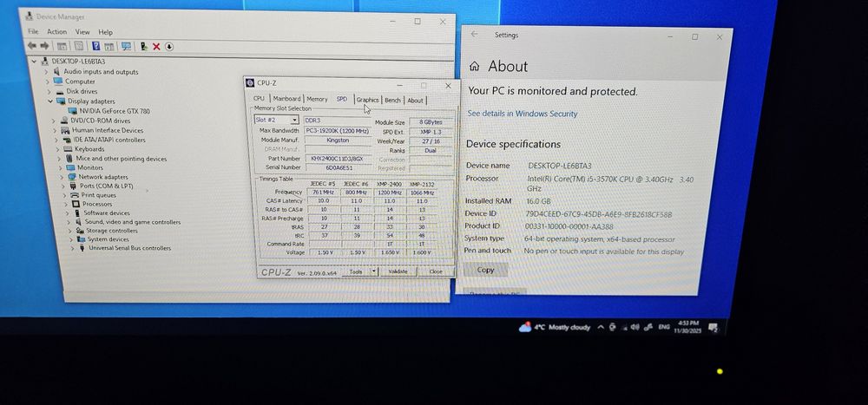Image resolution: width=868 pixels, height=405 pixels.
Task: Click the ENG language indicator in the tray
Action: pyautogui.click(x=664, y=327)
